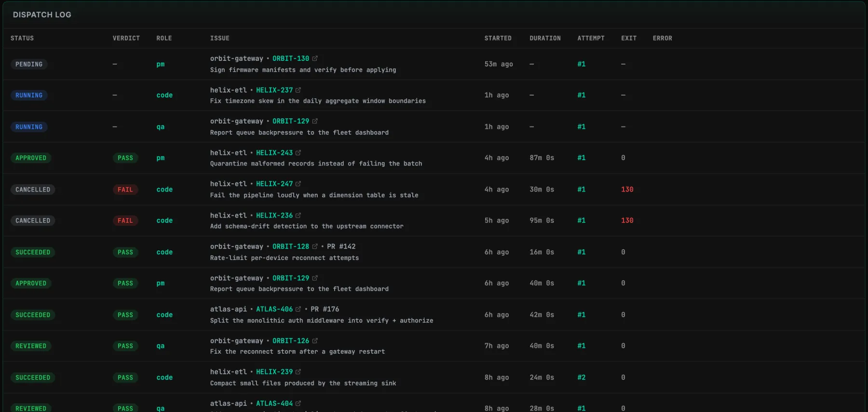Open external link icon next to ORBIT-126
This screenshot has height=412, width=868.
pyautogui.click(x=315, y=341)
